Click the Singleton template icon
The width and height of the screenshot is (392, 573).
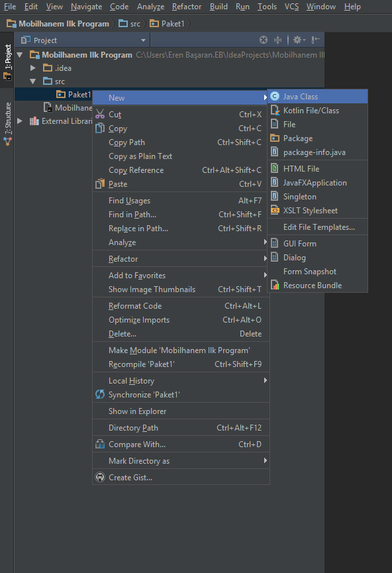pyautogui.click(x=275, y=196)
